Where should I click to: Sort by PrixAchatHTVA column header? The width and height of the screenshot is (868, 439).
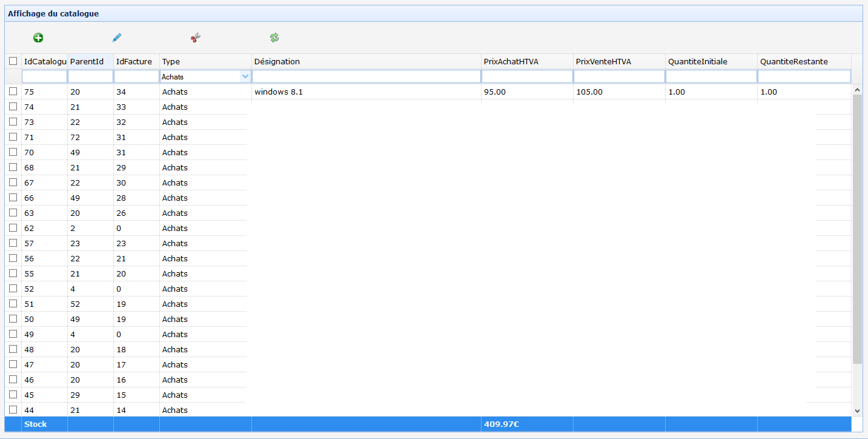click(526, 61)
